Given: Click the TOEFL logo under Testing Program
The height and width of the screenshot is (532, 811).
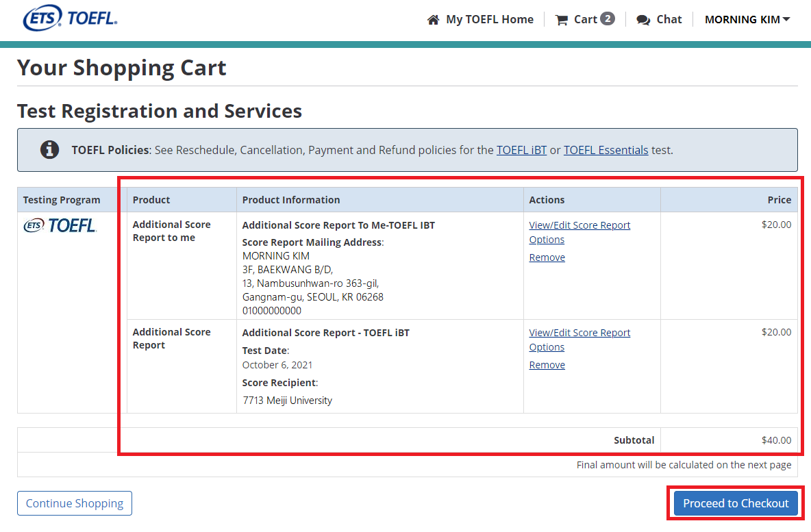Looking at the screenshot, I should 60,225.
